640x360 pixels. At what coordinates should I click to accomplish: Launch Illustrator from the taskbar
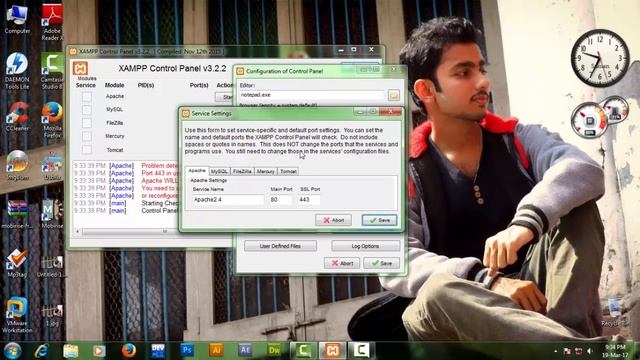[x=216, y=351]
